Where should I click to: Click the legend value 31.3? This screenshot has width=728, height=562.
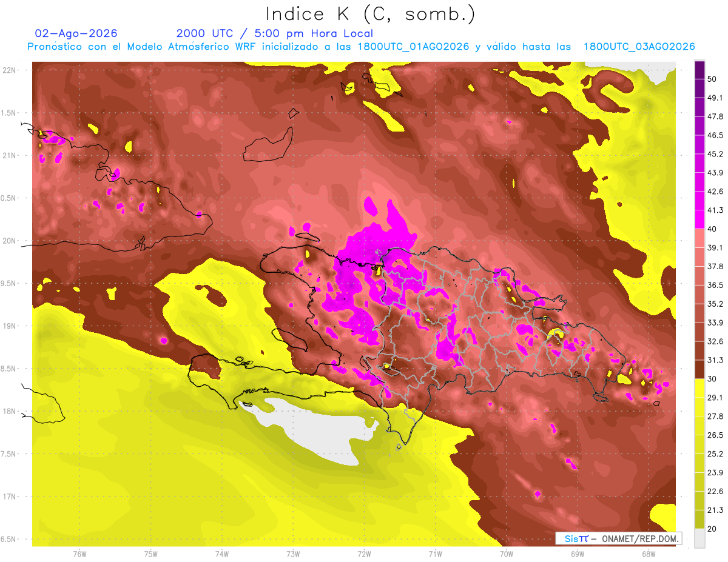pyautogui.click(x=715, y=360)
